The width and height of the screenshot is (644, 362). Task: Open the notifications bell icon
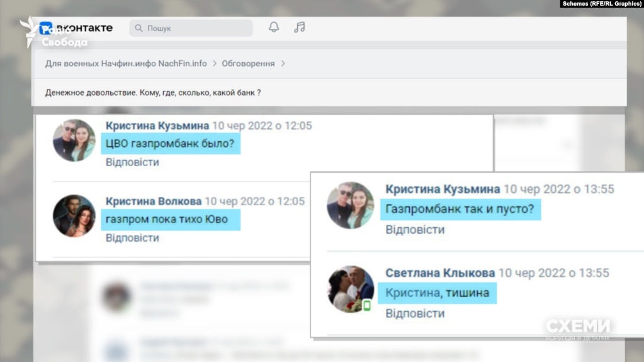tap(274, 27)
